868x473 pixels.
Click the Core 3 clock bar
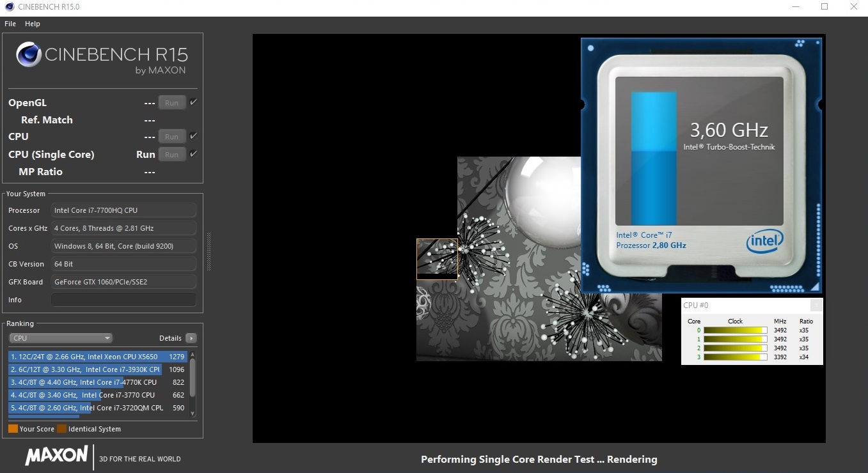click(x=735, y=357)
